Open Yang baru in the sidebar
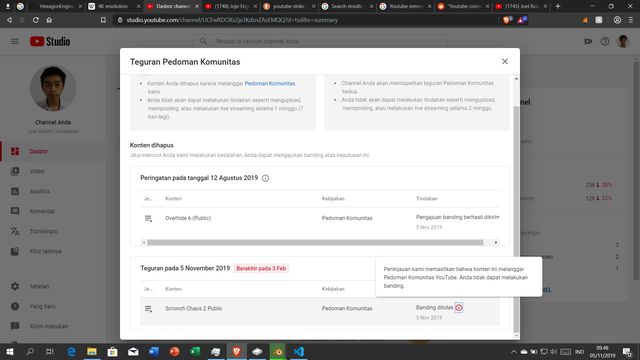 [53, 307]
